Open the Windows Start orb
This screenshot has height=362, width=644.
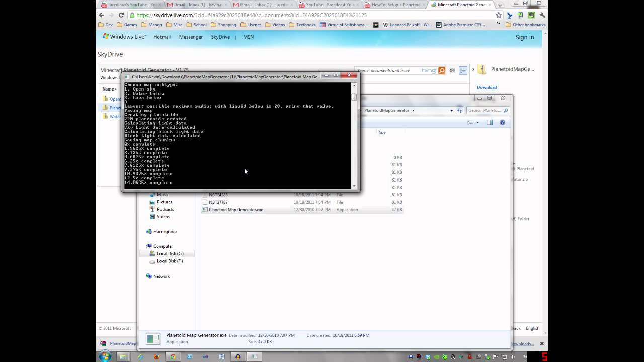pos(105,356)
